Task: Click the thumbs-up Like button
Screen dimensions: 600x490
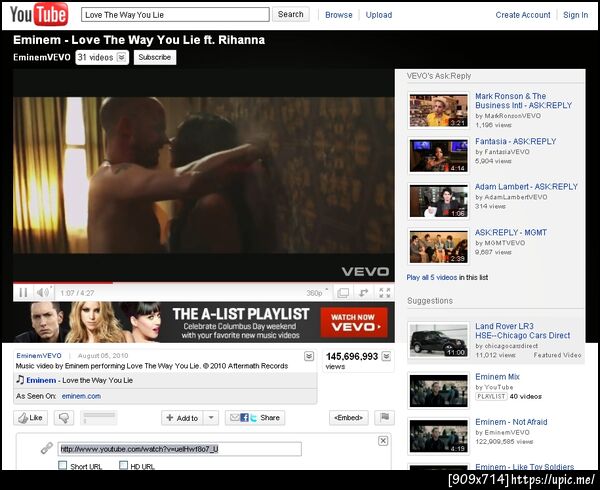Action: tap(31, 418)
